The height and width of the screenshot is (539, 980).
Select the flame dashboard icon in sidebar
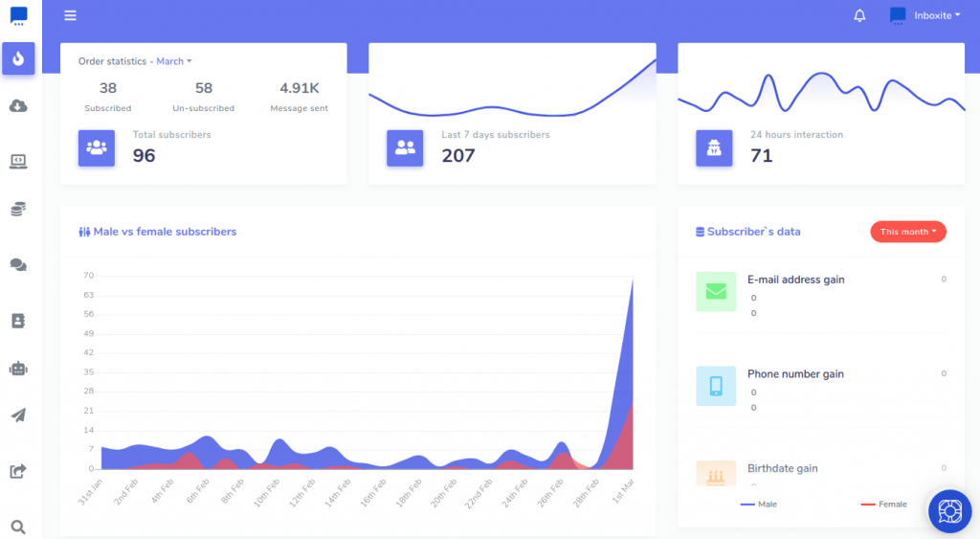click(18, 58)
